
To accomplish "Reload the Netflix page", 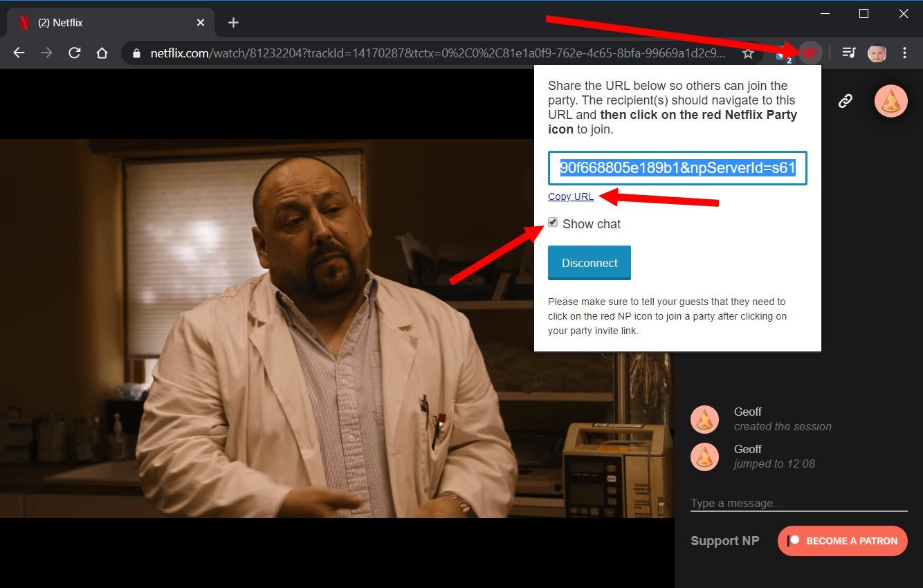I will tap(74, 53).
